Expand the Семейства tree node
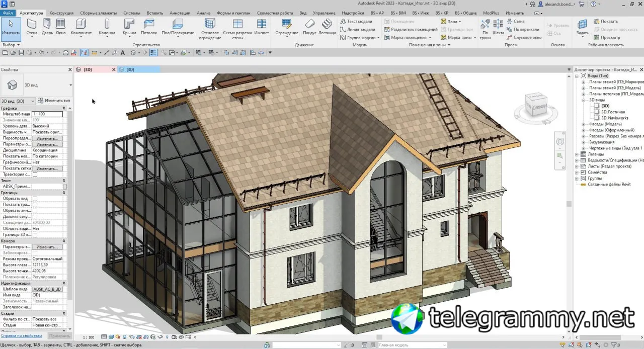Image resolution: width=644 pixels, height=349 pixels. [577, 172]
